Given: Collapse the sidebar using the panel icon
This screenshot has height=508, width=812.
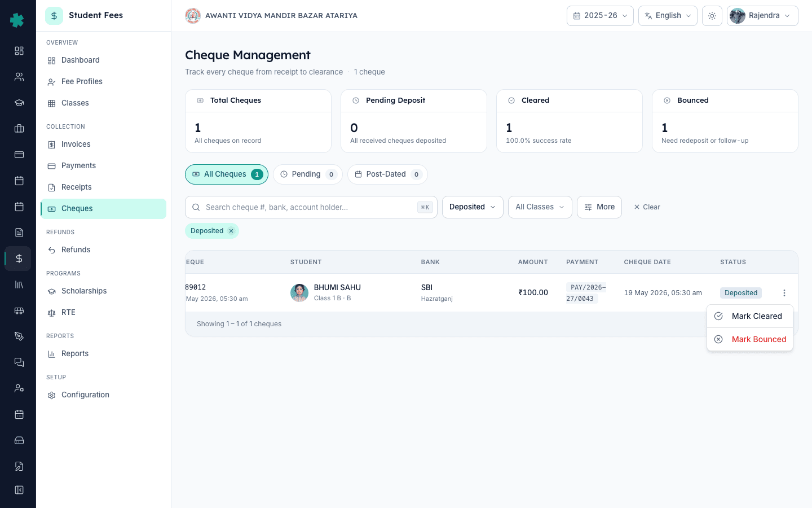Looking at the screenshot, I should [19, 490].
